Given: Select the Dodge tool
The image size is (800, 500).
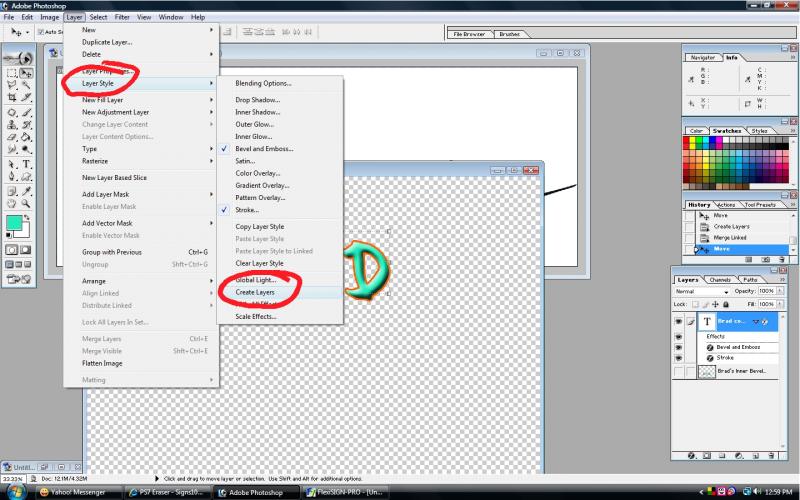Looking at the screenshot, I should [x=26, y=149].
